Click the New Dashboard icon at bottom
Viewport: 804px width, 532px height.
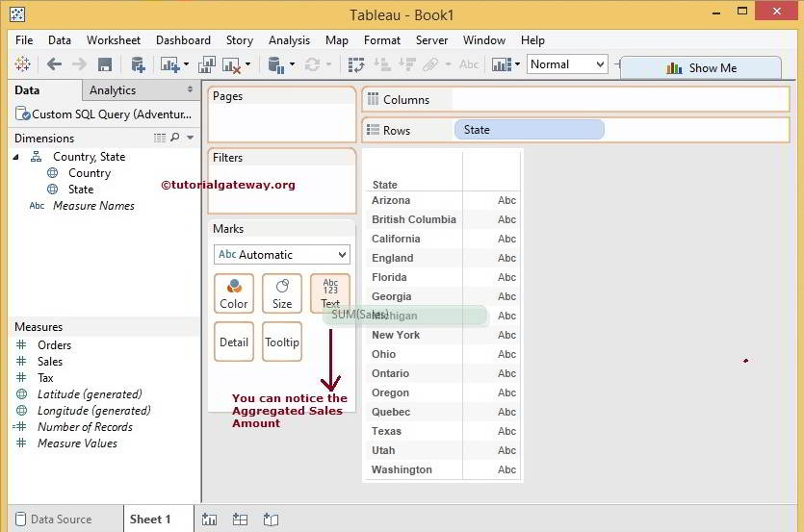(x=240, y=519)
